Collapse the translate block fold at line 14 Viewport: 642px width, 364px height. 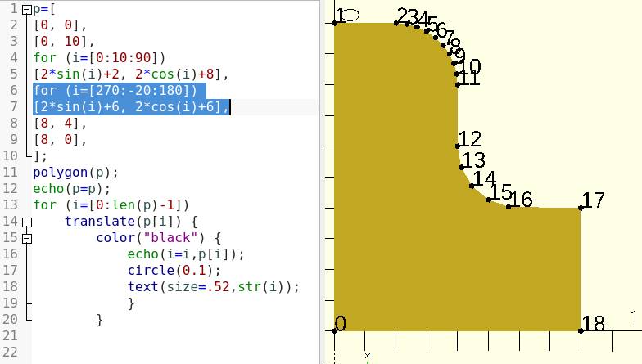[27, 222]
